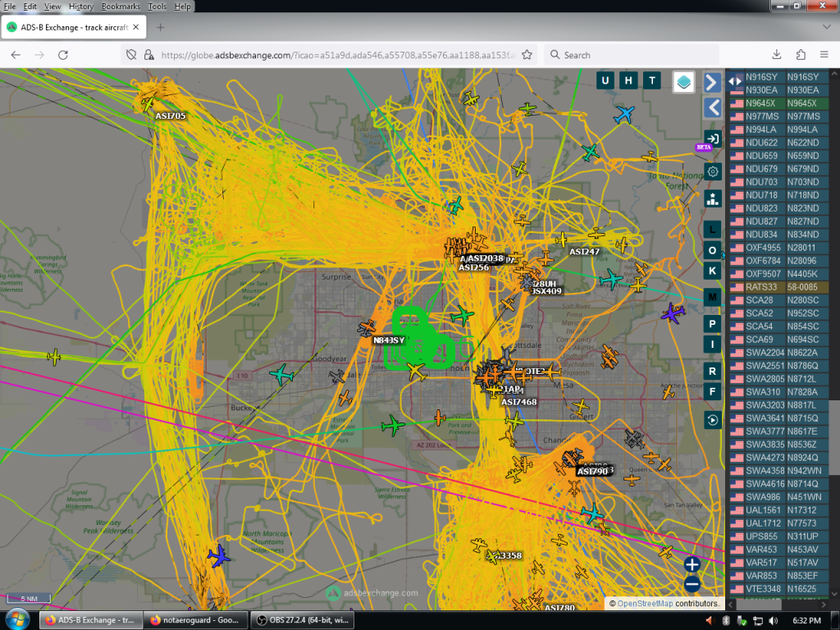
Task: Toggle the U map button
Action: point(605,81)
